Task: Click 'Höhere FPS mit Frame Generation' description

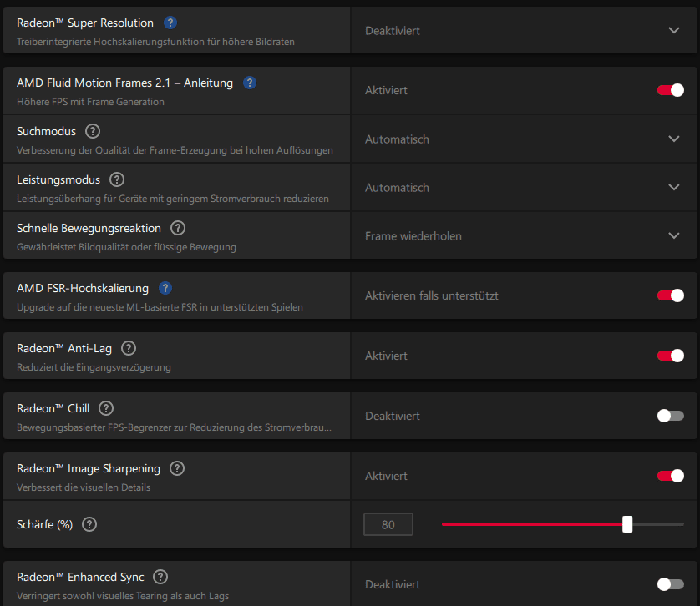Action: [90, 102]
